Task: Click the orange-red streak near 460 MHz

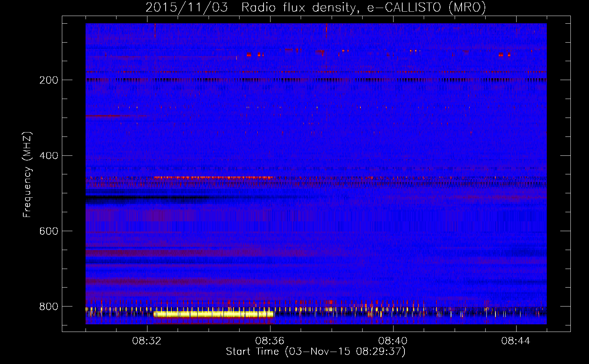Action: tap(214, 178)
